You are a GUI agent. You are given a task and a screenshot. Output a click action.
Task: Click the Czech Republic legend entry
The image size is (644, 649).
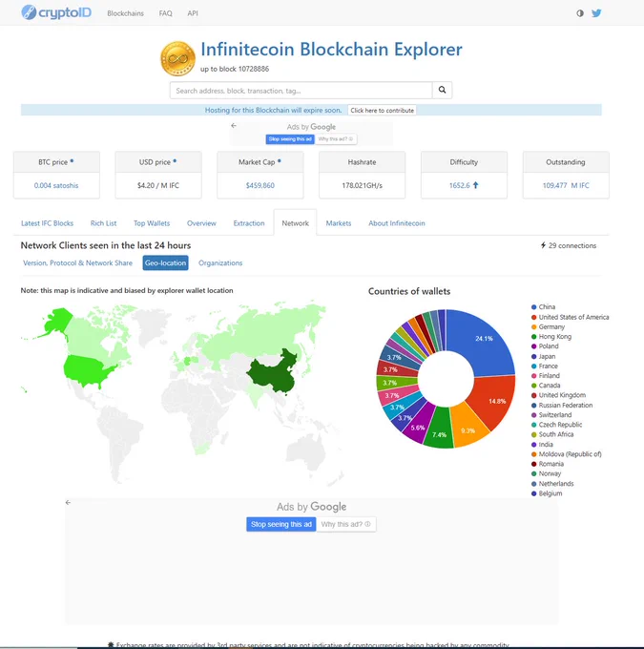click(x=556, y=425)
